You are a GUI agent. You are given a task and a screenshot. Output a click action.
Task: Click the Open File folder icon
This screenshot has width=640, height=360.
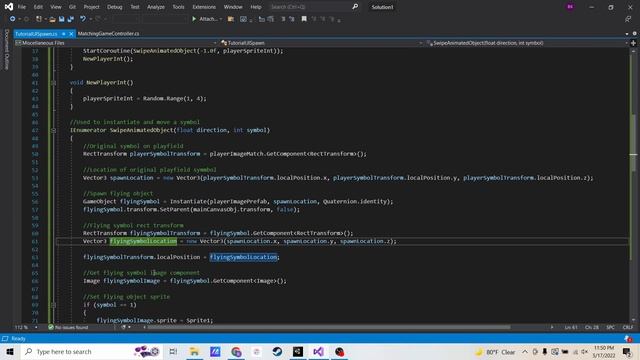(52, 19)
